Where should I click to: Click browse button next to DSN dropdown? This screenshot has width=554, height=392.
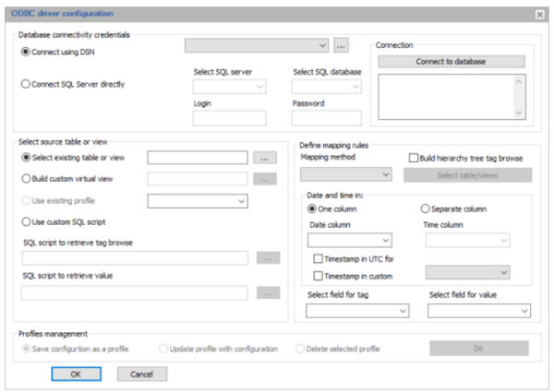(x=341, y=44)
